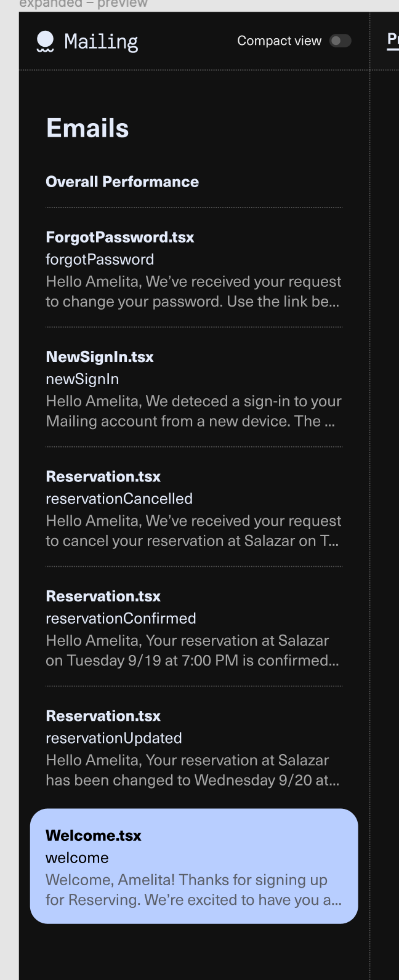399x980 pixels.
Task: Open the Overall Performance page
Action: point(123,182)
